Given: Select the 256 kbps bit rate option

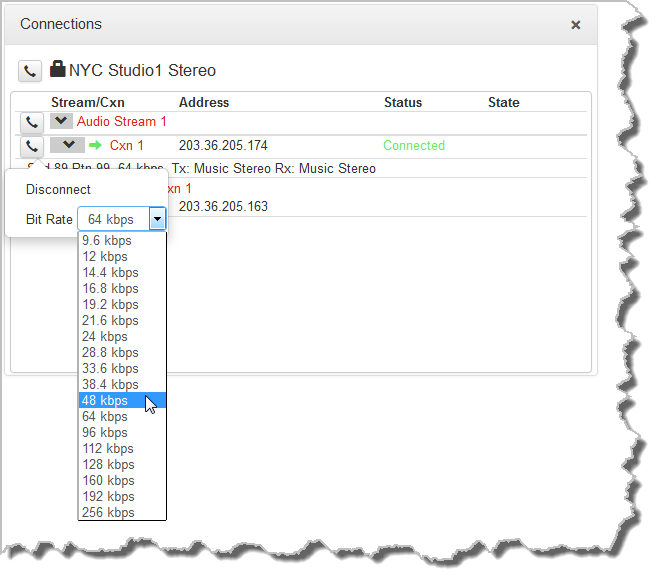Looking at the screenshot, I should point(108,513).
